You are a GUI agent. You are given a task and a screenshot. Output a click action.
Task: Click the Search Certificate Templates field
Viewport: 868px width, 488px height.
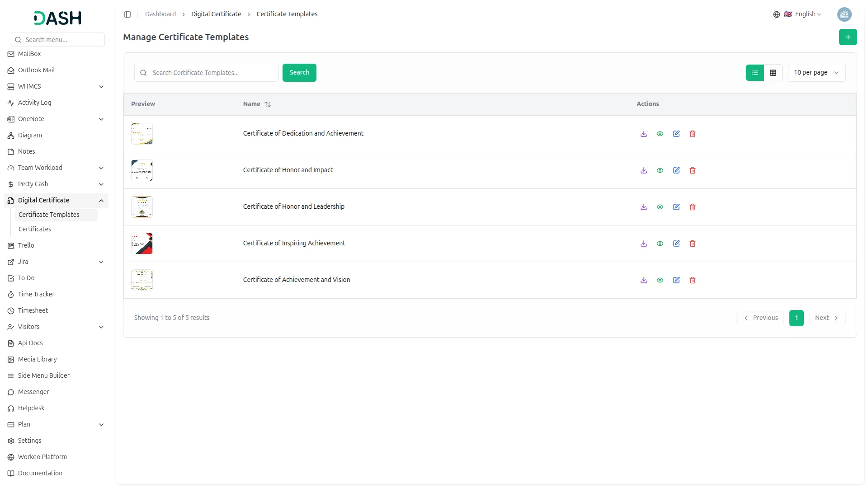pyautogui.click(x=212, y=73)
